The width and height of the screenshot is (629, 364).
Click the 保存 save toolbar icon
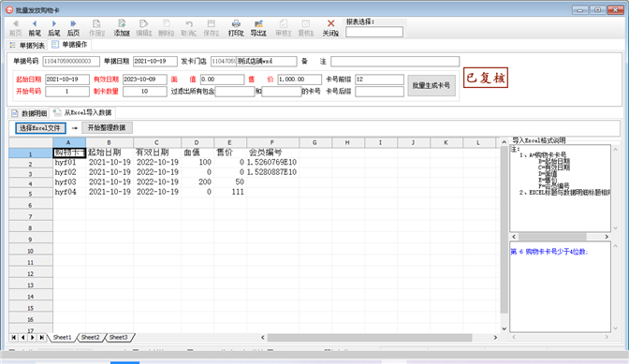pyautogui.click(x=211, y=28)
